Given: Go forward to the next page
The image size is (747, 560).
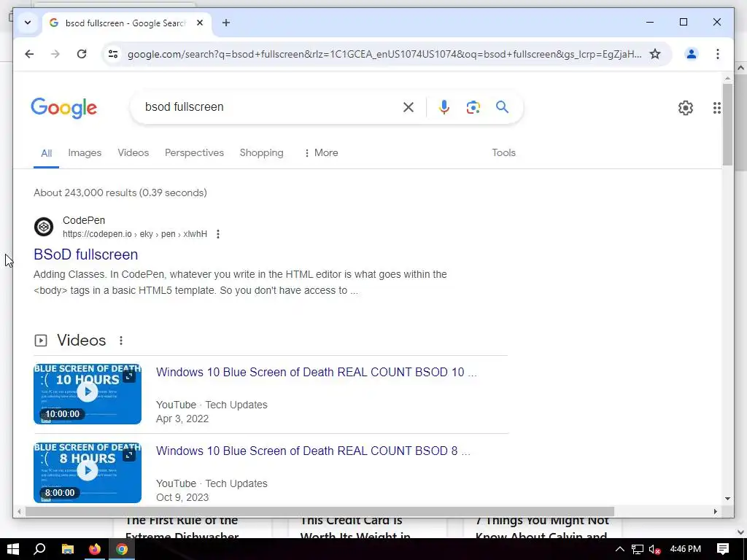Looking at the screenshot, I should tap(55, 54).
